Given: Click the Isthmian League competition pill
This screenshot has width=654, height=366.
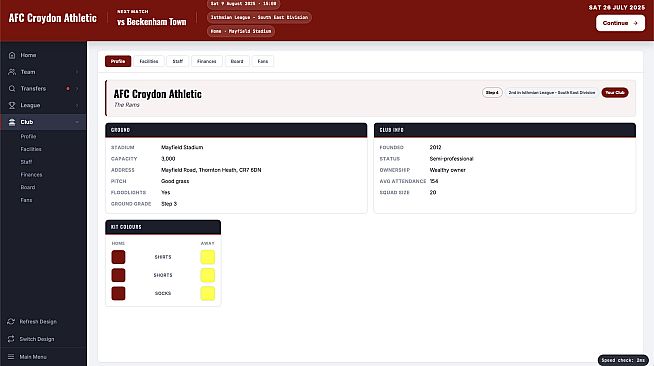Looking at the screenshot, I should click(259, 18).
